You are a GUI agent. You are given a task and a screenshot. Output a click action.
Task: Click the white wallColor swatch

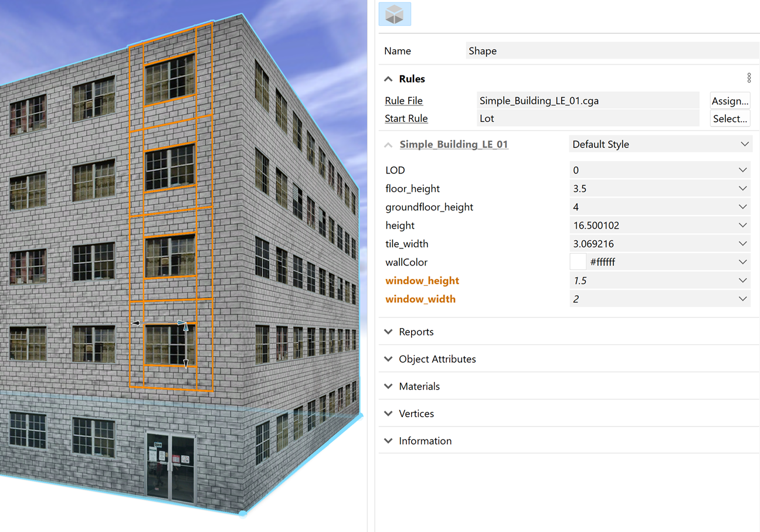(578, 262)
